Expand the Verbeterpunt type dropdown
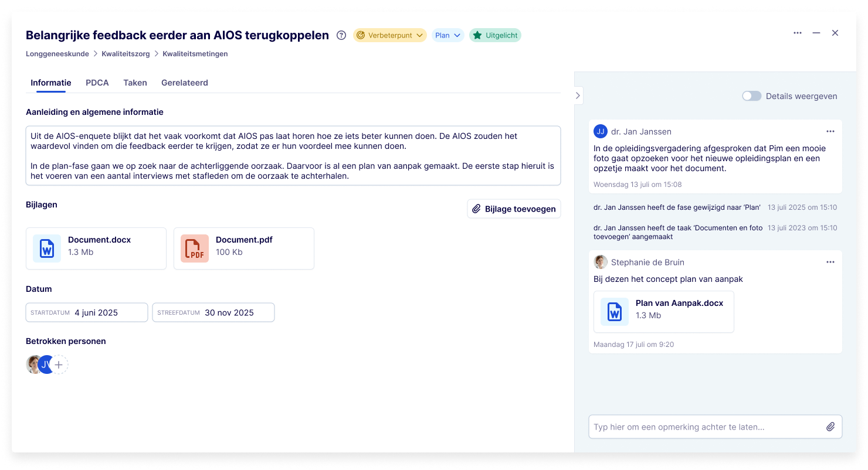 389,35
